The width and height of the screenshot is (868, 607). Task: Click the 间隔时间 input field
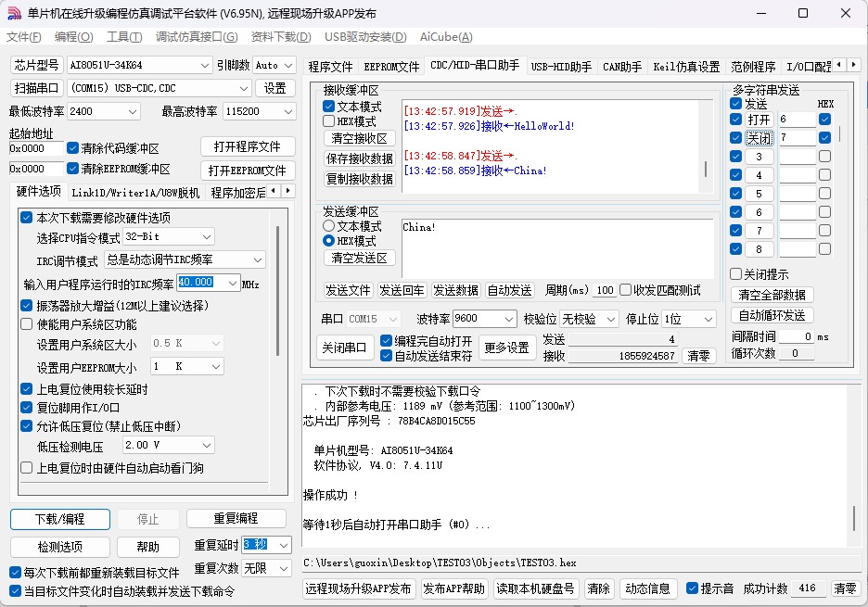(797, 336)
